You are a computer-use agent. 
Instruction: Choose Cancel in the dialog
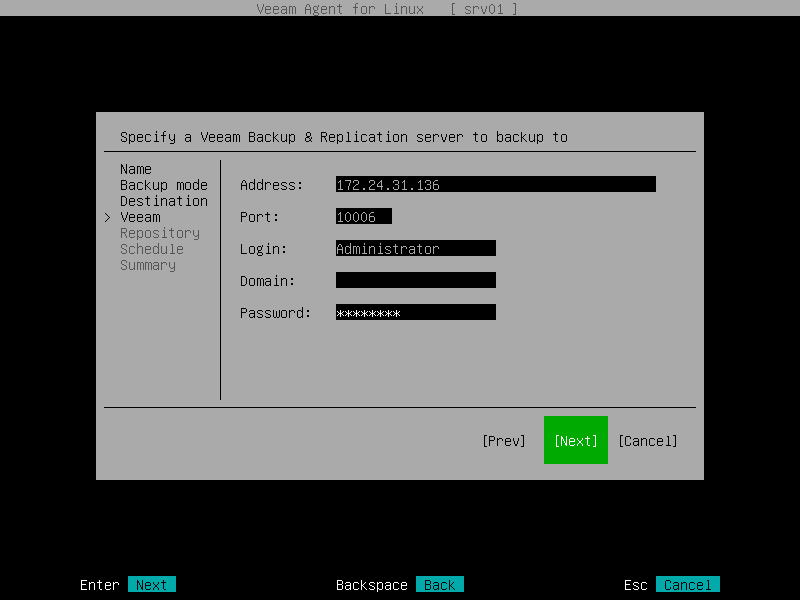[648, 440]
